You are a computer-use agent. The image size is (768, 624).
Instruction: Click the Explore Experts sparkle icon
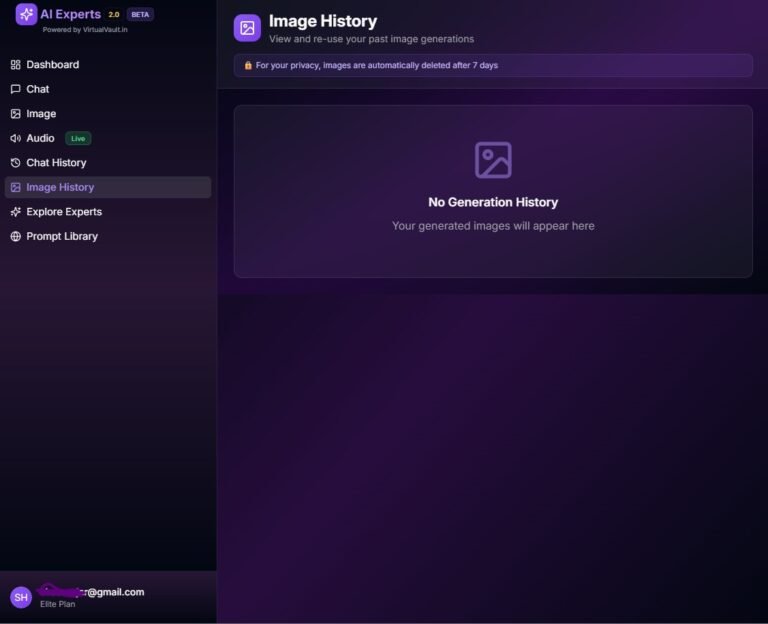15,212
